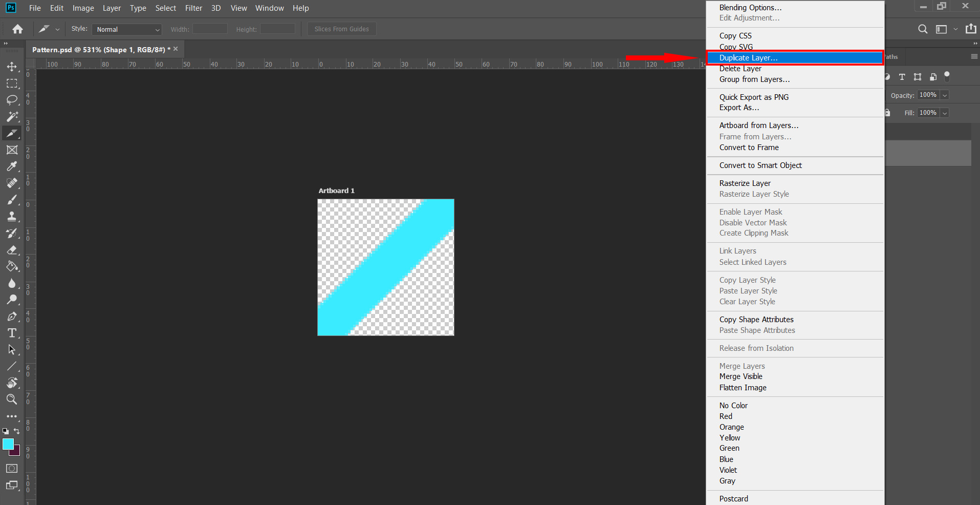Toggle the layer filter on/off switch
The image size is (980, 505).
pyautogui.click(x=947, y=76)
